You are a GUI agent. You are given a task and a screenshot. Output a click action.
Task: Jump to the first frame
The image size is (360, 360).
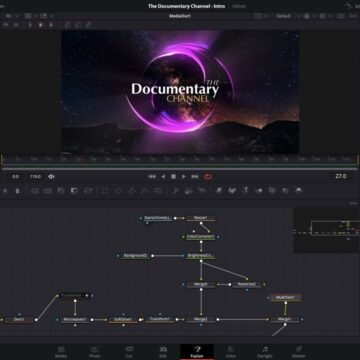[x=152, y=177]
